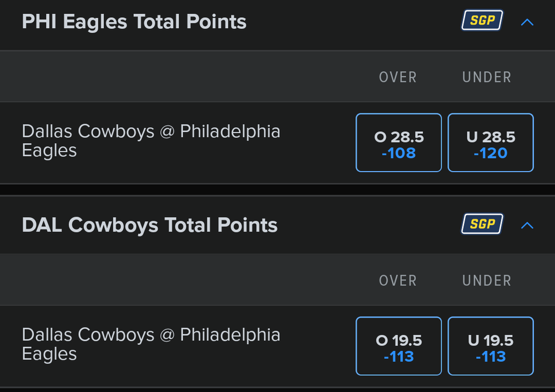The width and height of the screenshot is (555, 392).
Task: Click the DAL Cowboys Total Points heading
Action: pyautogui.click(x=149, y=225)
